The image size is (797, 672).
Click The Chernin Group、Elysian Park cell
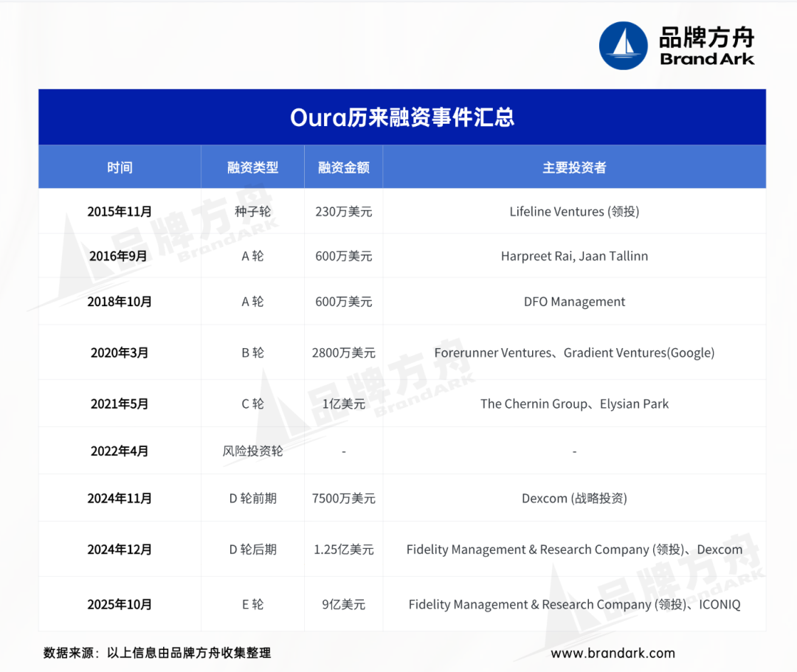point(574,403)
